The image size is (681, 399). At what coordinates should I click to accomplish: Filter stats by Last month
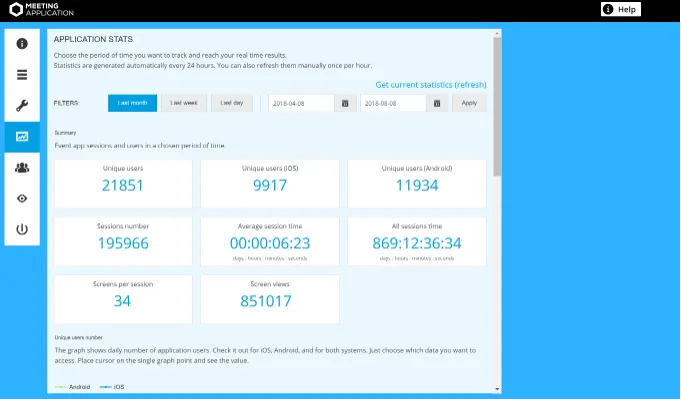[132, 103]
